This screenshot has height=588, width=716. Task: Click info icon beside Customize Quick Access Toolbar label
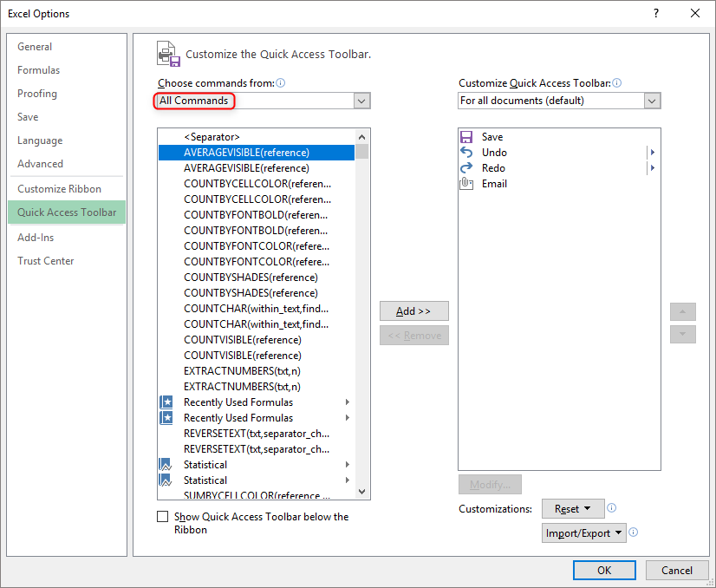617,82
